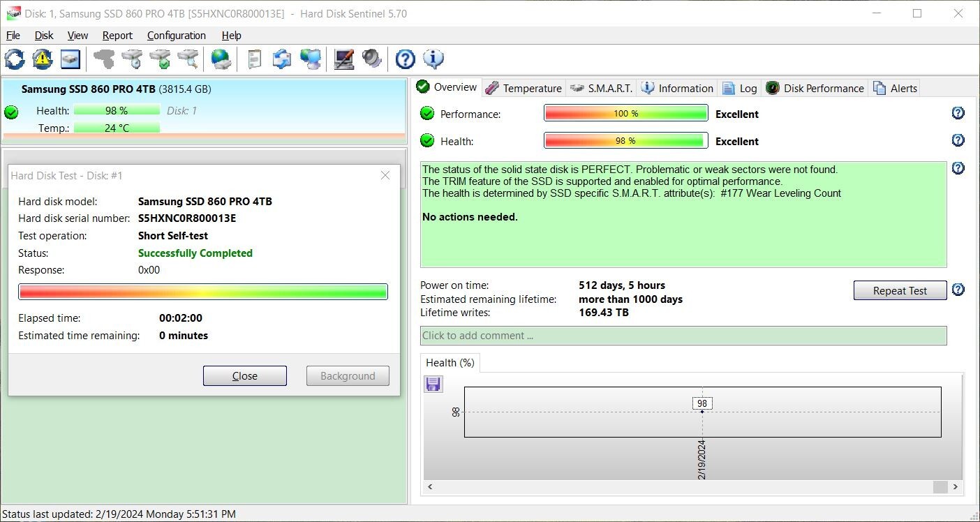Click the globe with monitor toolbar icon
980x522 pixels.
311,59
